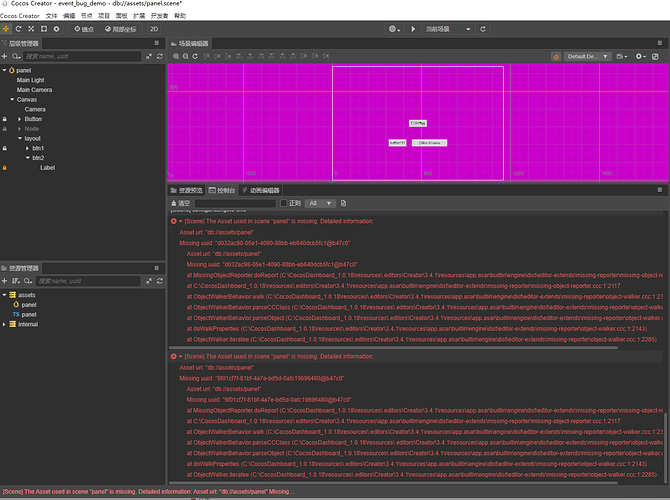
Task: Open the preview platform globe dropdown
Action: coord(394,29)
